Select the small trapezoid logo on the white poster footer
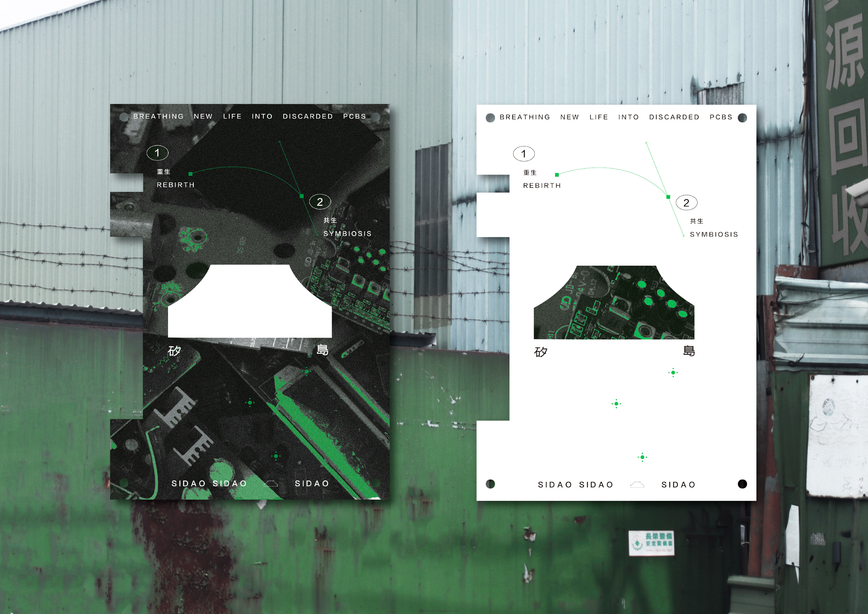Screen dimensions: 868x614 click(x=637, y=485)
